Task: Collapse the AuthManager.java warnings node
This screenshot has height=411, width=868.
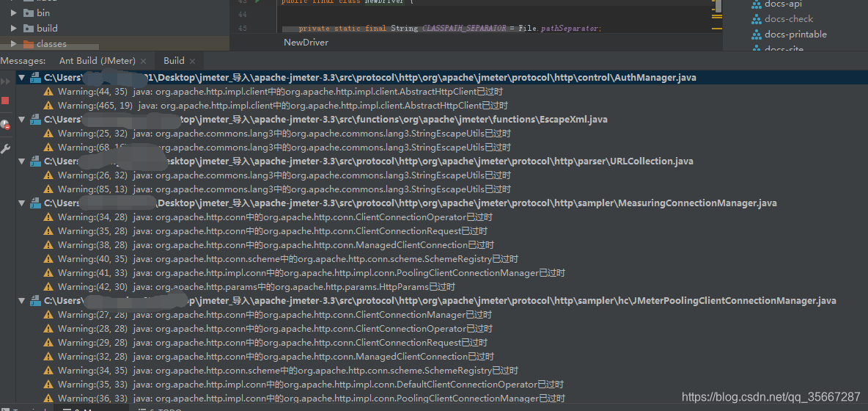Action: (21, 78)
